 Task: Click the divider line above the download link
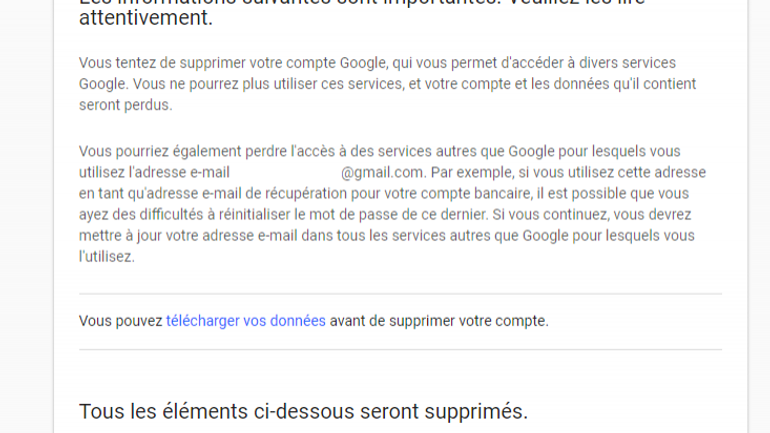(x=400, y=294)
